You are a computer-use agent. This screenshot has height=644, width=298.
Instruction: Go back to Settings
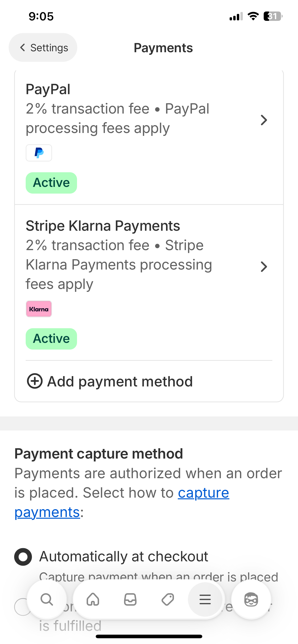click(43, 47)
